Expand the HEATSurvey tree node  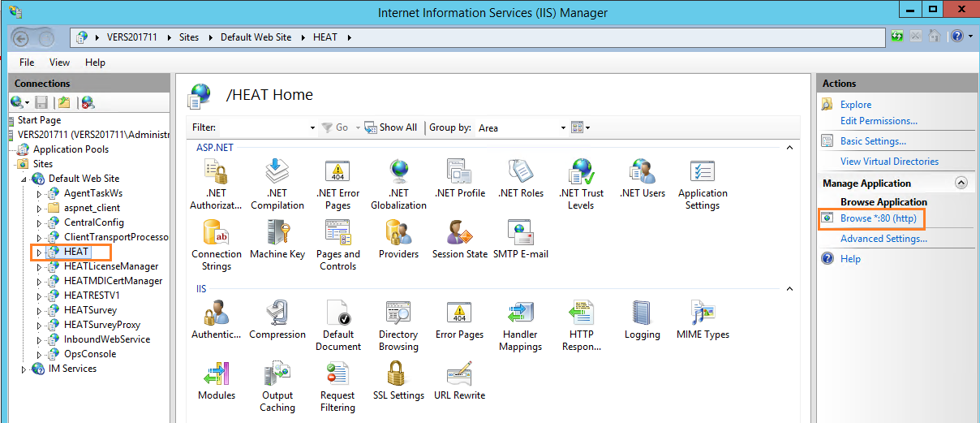pos(39,310)
